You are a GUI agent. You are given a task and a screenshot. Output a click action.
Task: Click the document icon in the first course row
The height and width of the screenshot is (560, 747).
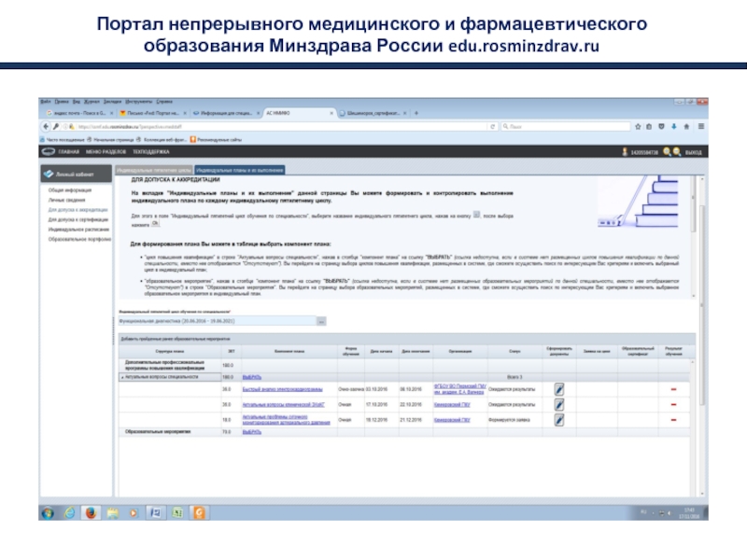pyautogui.click(x=558, y=388)
